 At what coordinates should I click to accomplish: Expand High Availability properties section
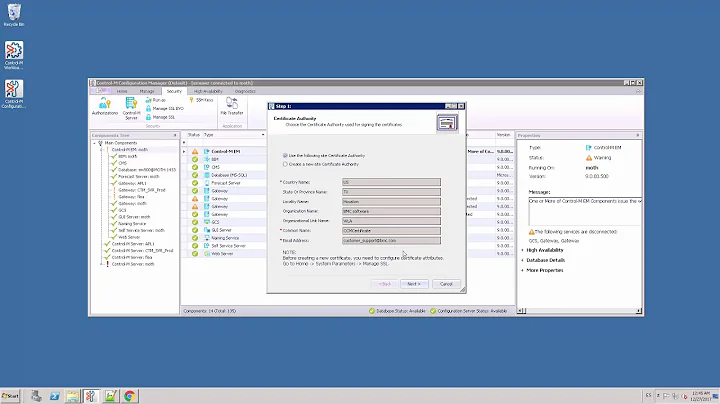tap(523, 250)
